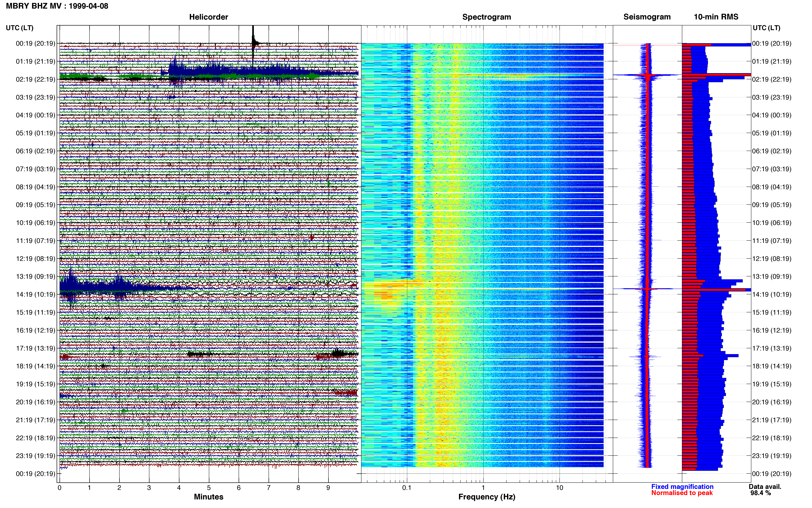Click right time label '07:19 (03:19)'
Viewport: 812px width, 508px height.
pos(772,169)
